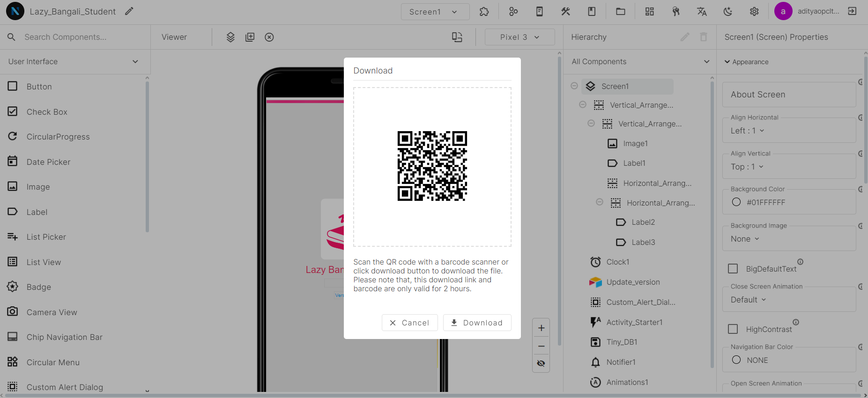Open the About Screen property field
This screenshot has height=398, width=868.
point(789,95)
